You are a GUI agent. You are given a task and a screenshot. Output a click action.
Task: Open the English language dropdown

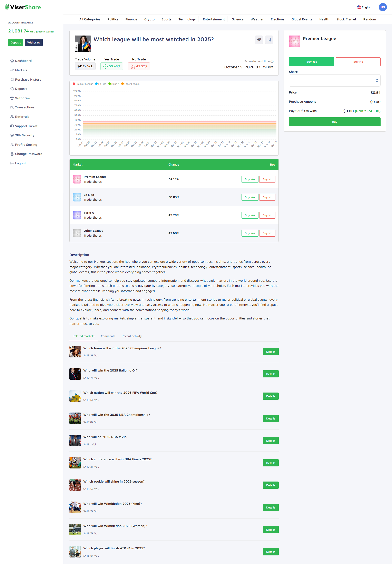(364, 7)
